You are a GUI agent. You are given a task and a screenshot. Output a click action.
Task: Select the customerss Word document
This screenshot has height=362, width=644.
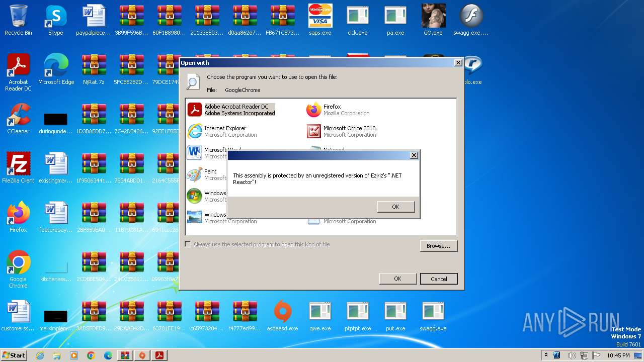[x=18, y=316]
